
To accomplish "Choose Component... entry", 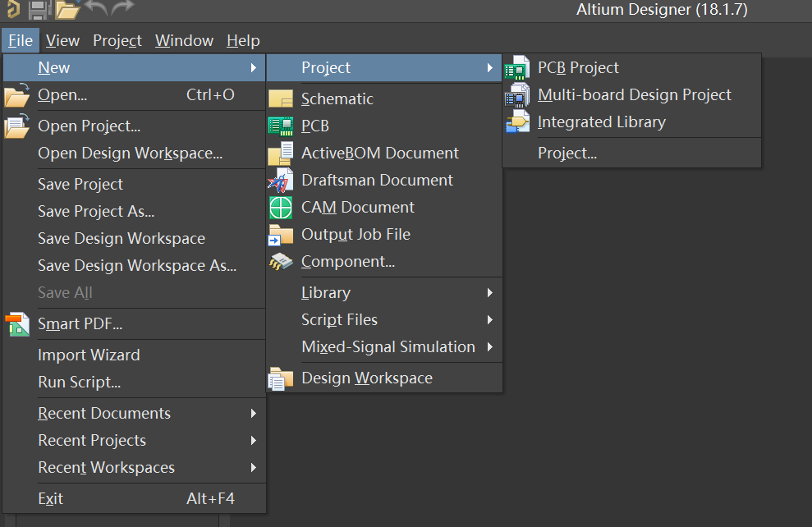I will 384,262.
